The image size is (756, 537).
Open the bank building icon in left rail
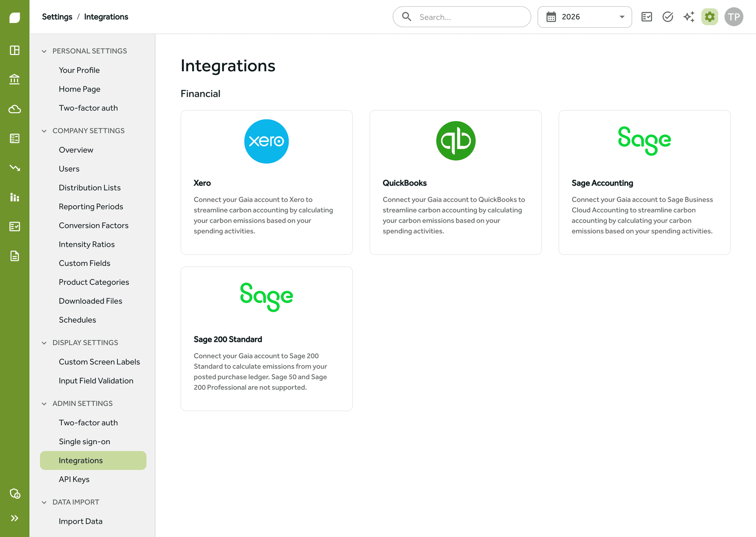click(15, 79)
